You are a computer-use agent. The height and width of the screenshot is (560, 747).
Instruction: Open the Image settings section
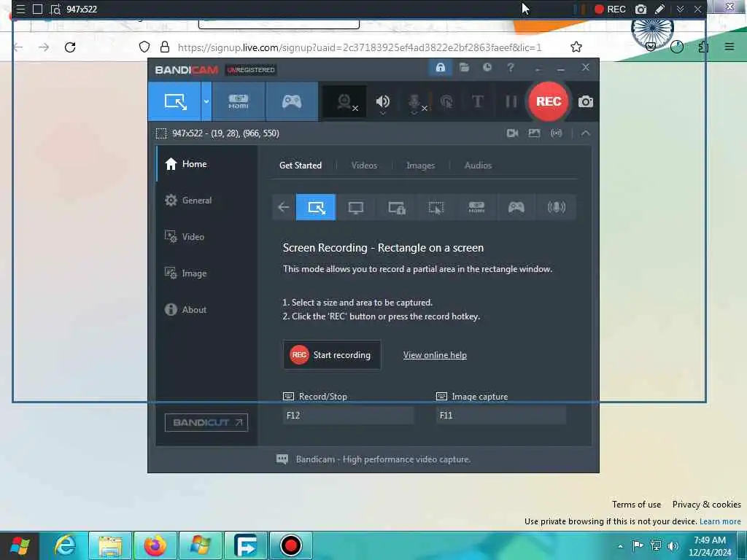[x=206, y=273]
